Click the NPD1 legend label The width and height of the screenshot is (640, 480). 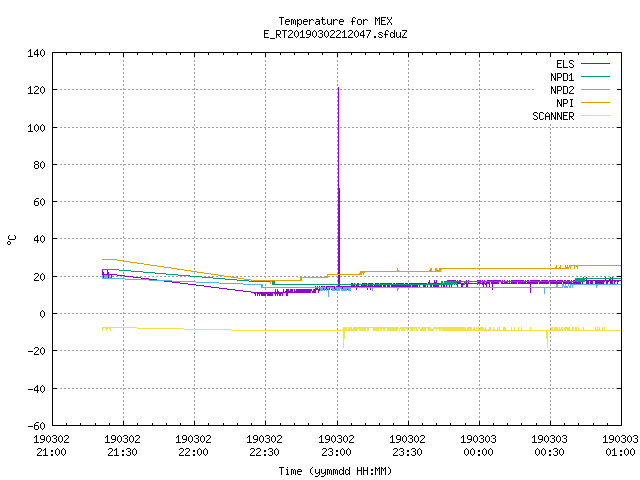pyautogui.click(x=562, y=77)
